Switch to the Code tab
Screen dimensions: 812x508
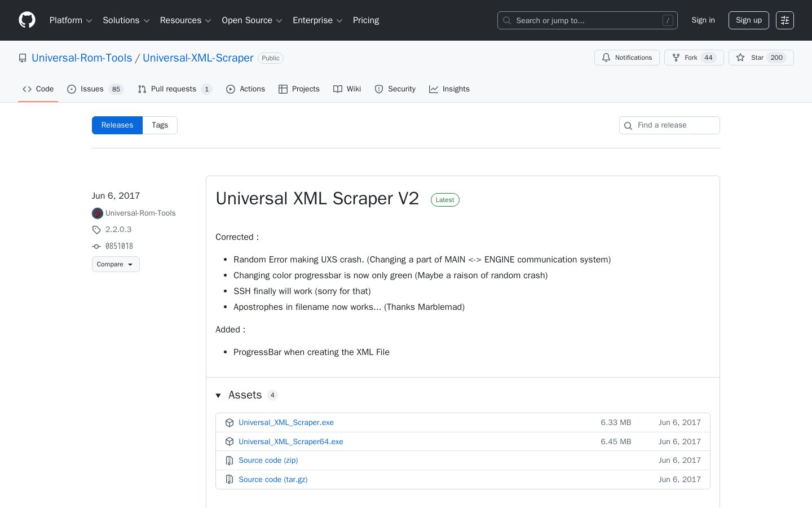(x=38, y=89)
